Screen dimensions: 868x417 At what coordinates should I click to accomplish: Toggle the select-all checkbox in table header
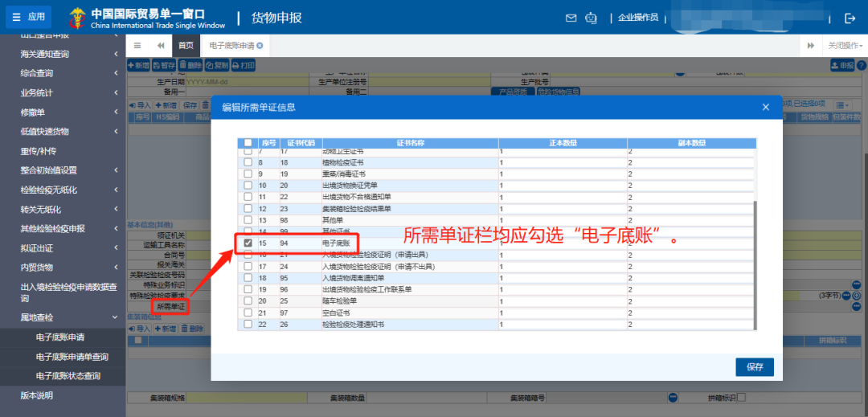coord(248,143)
